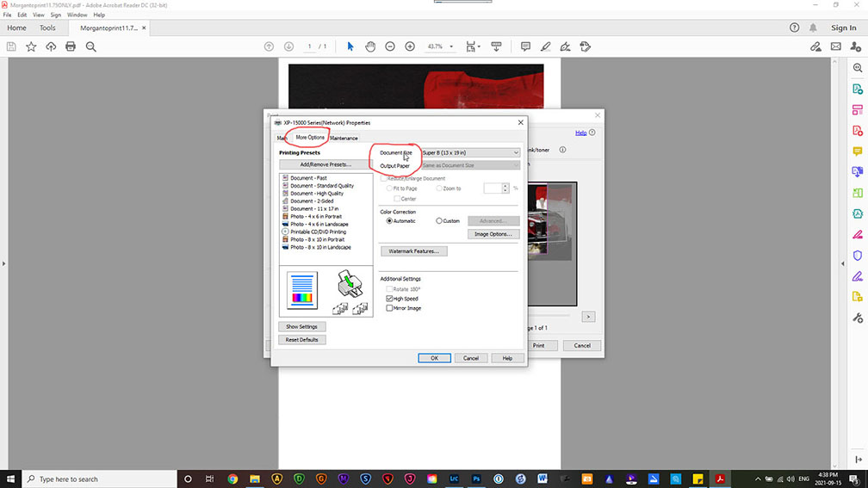Viewport: 868px width, 488px height.
Task: Click the Sign document icon
Action: point(565,46)
